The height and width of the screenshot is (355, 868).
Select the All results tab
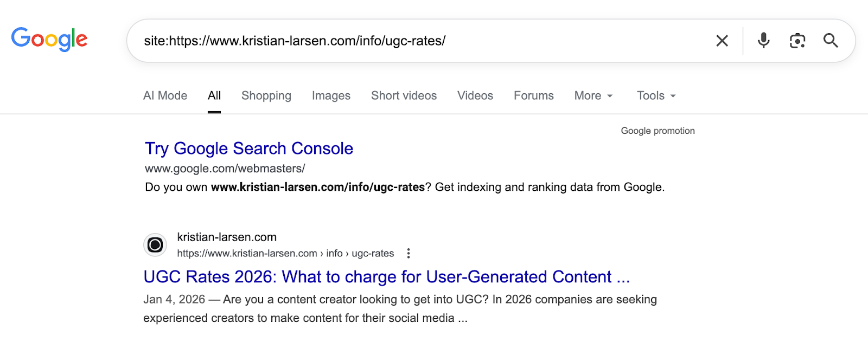[x=214, y=96]
